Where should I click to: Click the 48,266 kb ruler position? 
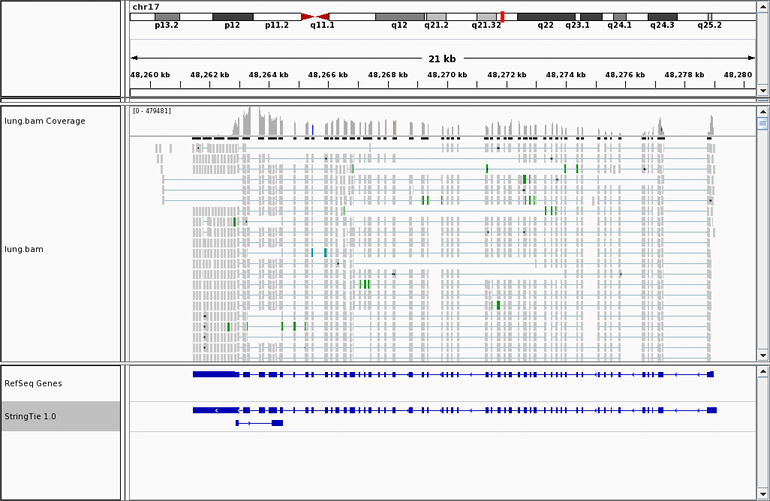328,75
